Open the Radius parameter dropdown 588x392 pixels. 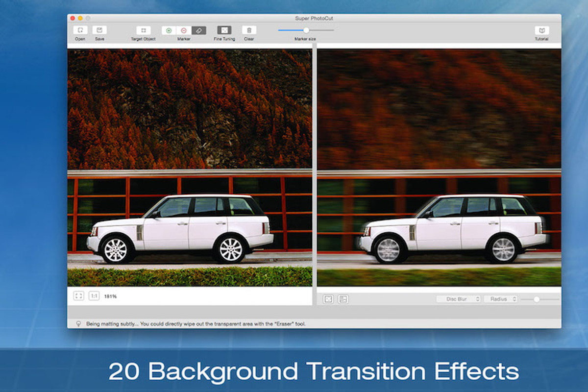(501, 299)
